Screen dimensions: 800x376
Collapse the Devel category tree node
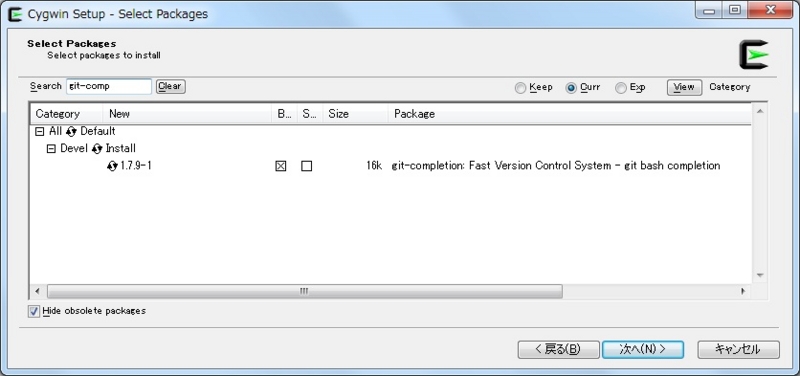pos(51,149)
